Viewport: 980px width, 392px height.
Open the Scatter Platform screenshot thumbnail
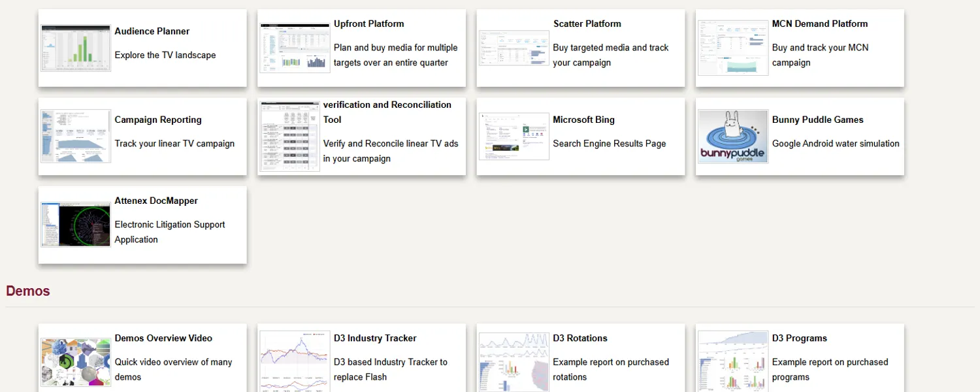point(514,48)
